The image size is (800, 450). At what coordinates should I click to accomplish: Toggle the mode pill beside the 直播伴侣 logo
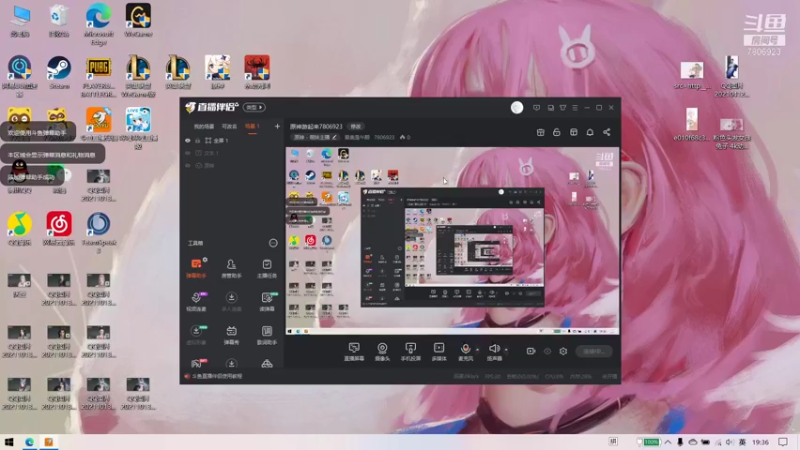click(254, 107)
